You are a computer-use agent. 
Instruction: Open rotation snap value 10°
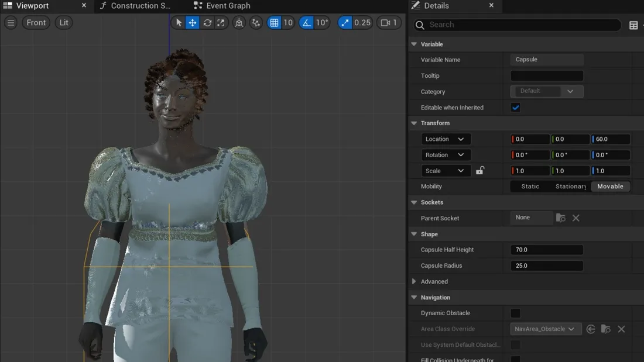[x=322, y=23]
